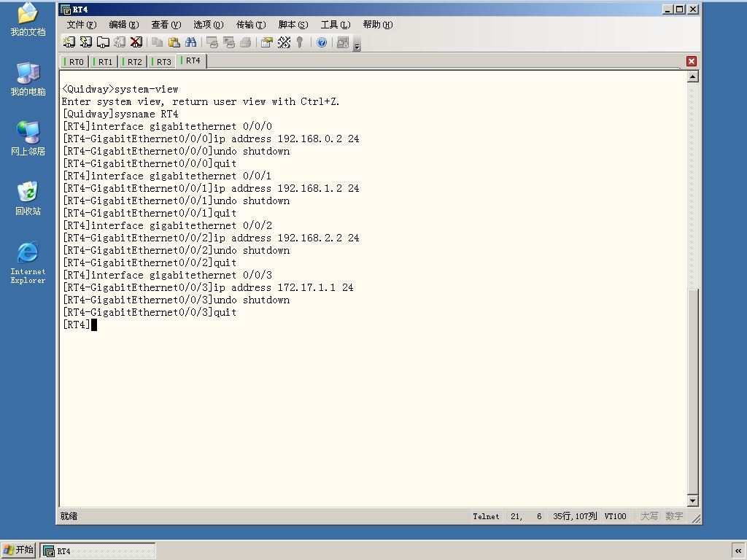747x560 pixels.
Task: Open the 传输(T) menu
Action: point(251,25)
